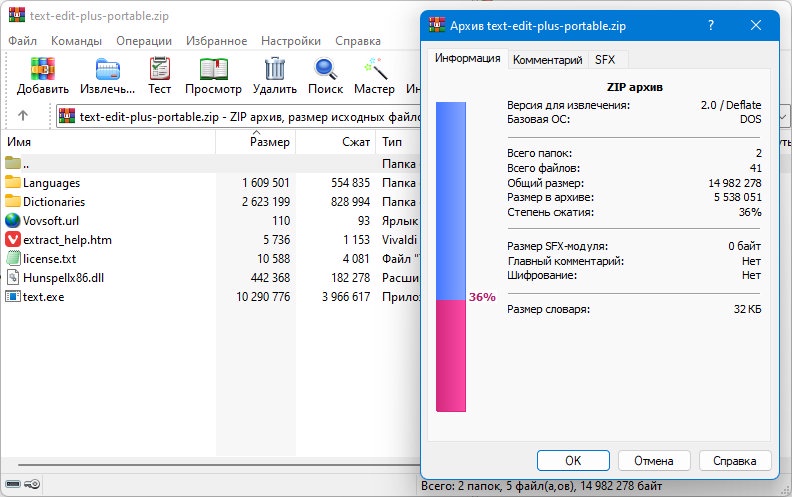The image size is (792, 497).
Task: Click size value 10 290 776
Action: (x=263, y=296)
